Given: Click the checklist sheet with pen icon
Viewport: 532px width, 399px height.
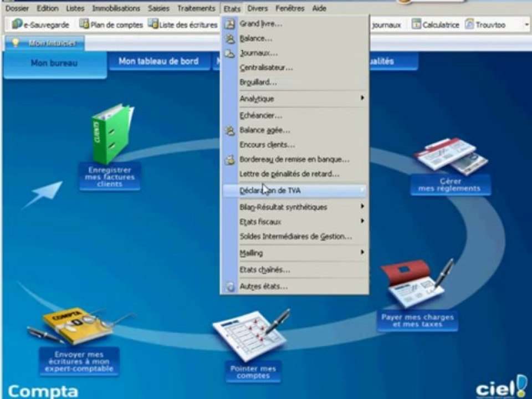Looking at the screenshot, I should 251,334.
